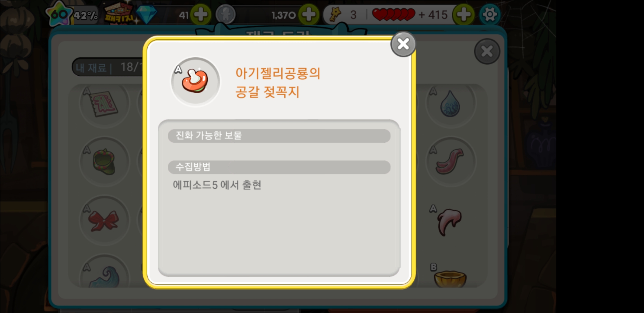Select the blue water drop ingredient
This screenshot has height=313, width=644.
(450, 104)
